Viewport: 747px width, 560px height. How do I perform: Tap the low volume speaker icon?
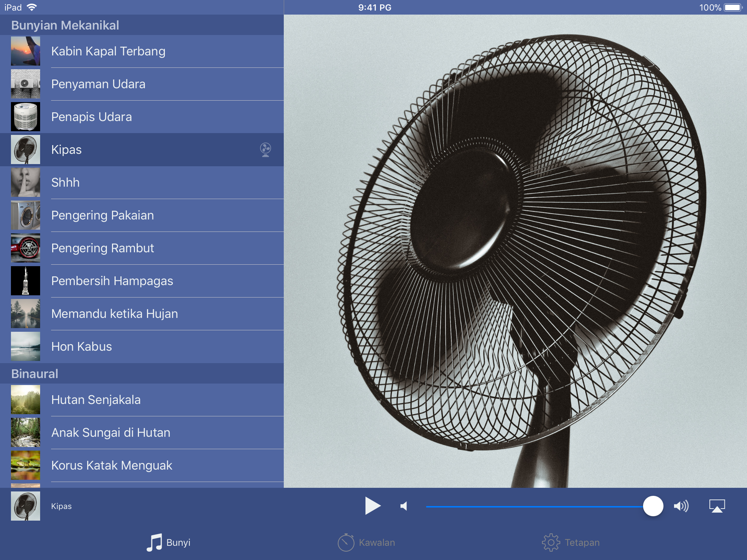(404, 506)
